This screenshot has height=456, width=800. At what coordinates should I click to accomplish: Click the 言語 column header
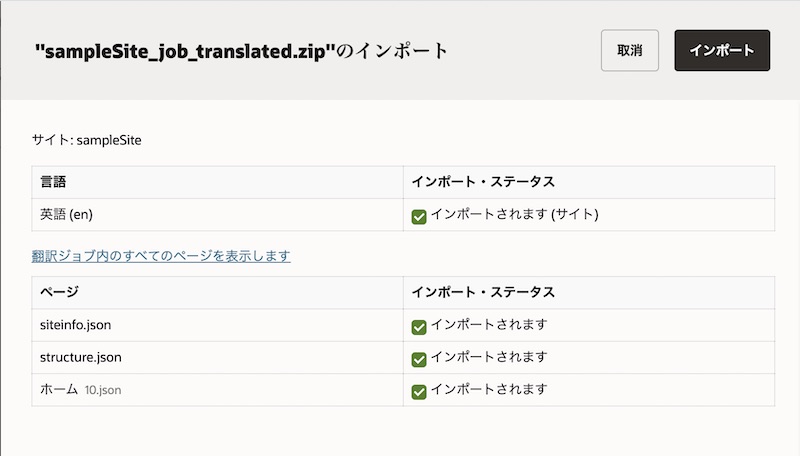tap(53, 182)
